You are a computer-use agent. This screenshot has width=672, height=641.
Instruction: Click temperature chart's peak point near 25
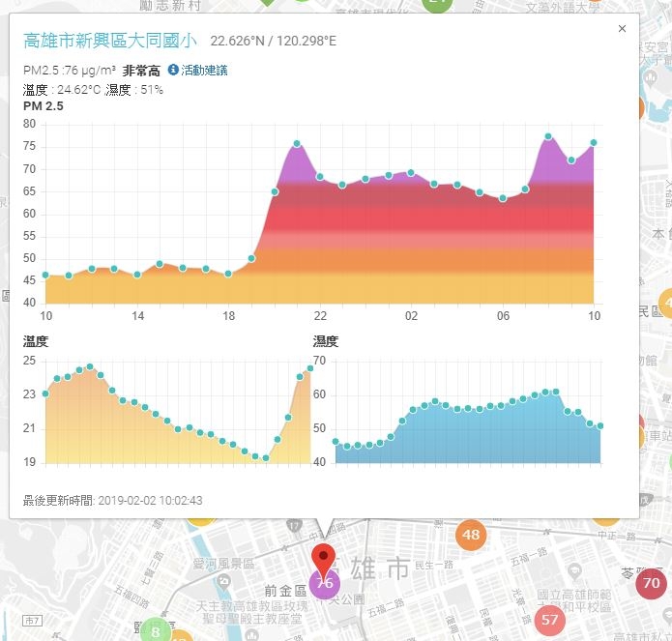click(90, 366)
